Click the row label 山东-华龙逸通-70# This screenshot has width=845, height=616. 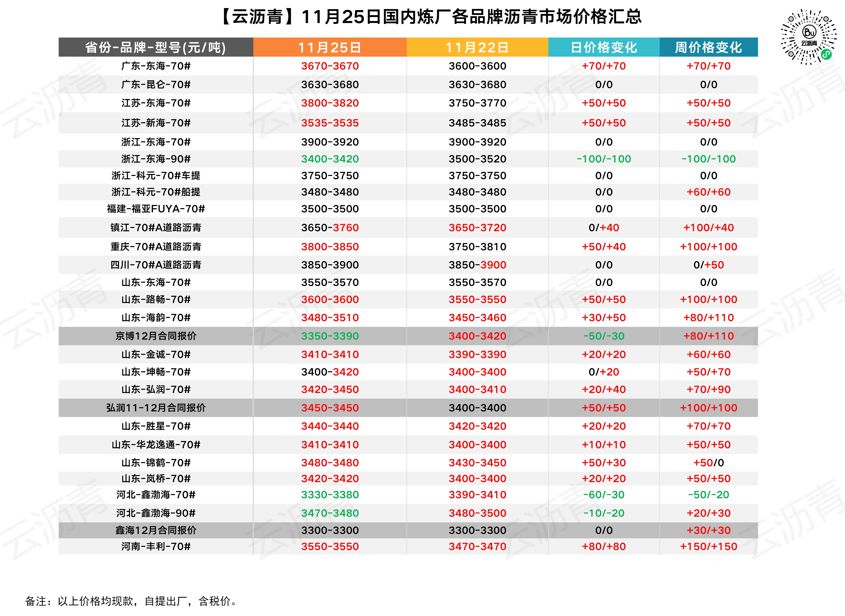156,444
